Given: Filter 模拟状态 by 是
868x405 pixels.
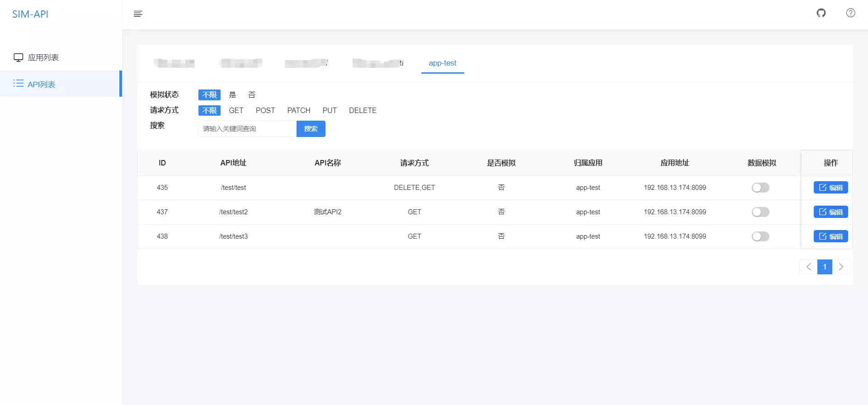Looking at the screenshot, I should (x=232, y=95).
